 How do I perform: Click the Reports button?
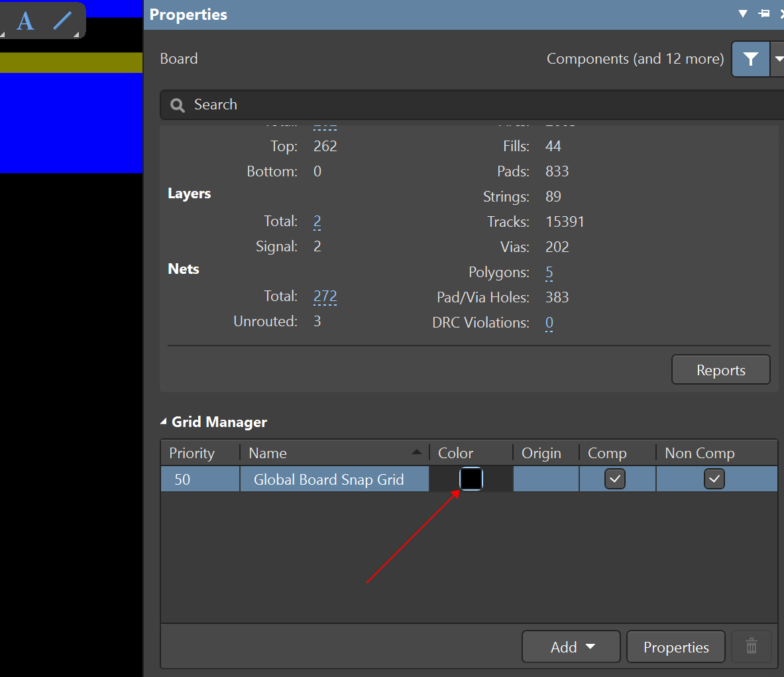pos(720,370)
